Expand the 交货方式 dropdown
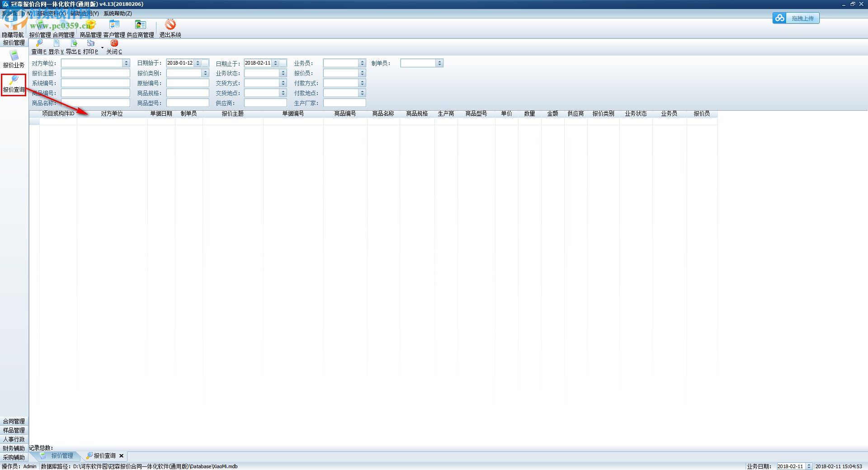The height and width of the screenshot is (470, 868). pyautogui.click(x=283, y=83)
